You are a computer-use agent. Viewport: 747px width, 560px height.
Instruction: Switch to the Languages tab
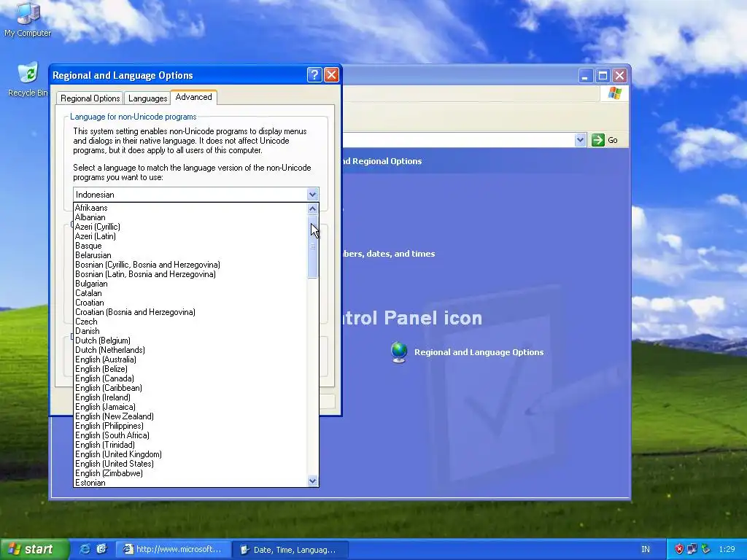147,98
